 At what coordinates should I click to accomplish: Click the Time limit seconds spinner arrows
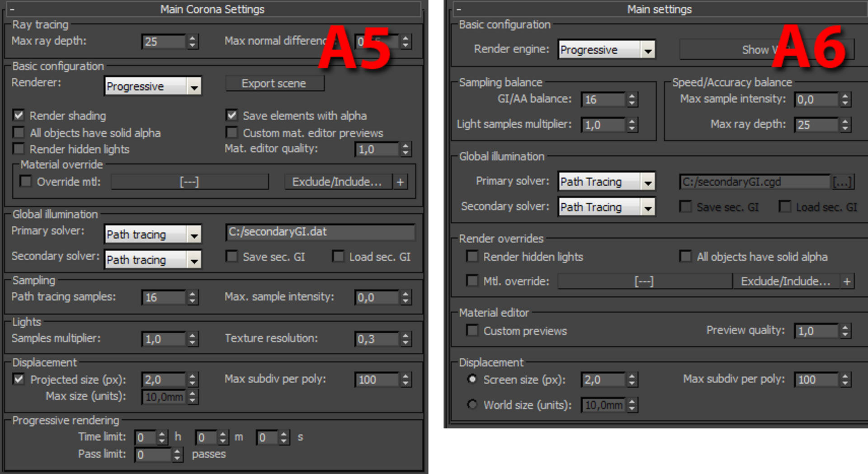coord(283,437)
